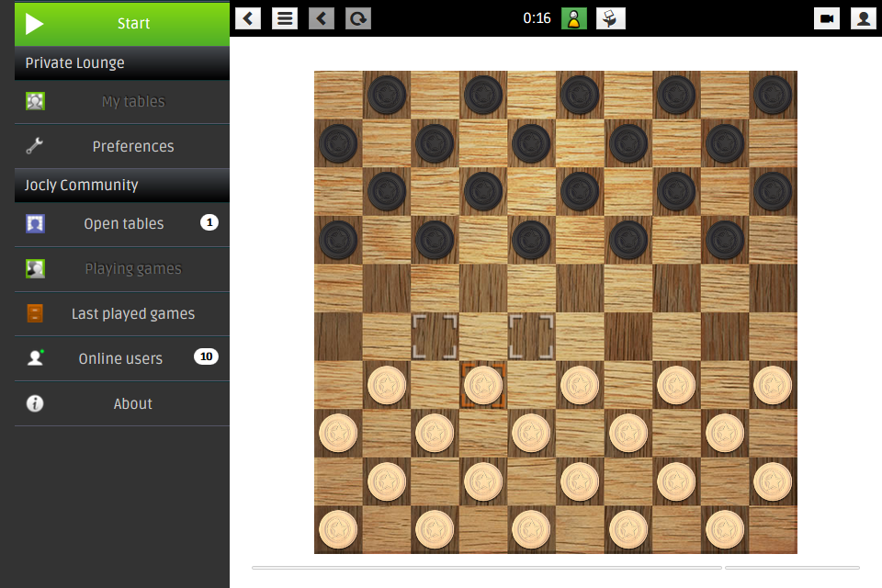Open My tables in Private Lounge
Viewport: 882px width, 588px height.
coord(132,101)
